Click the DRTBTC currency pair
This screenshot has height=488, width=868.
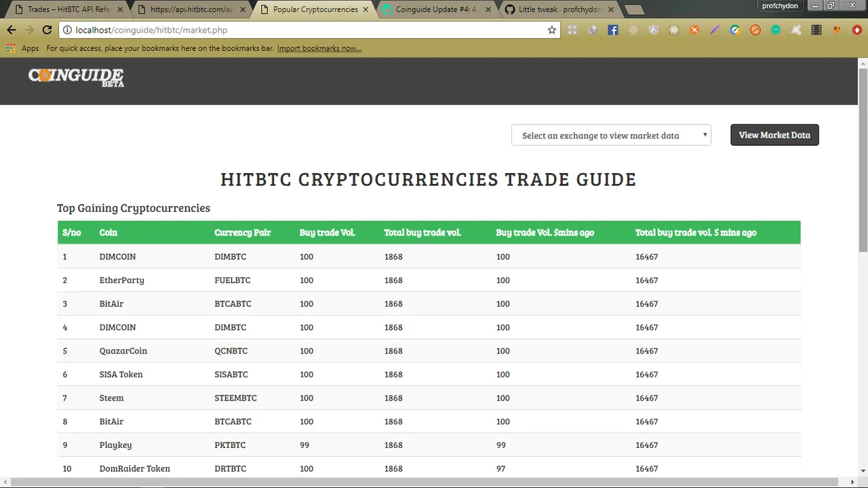(230, 468)
